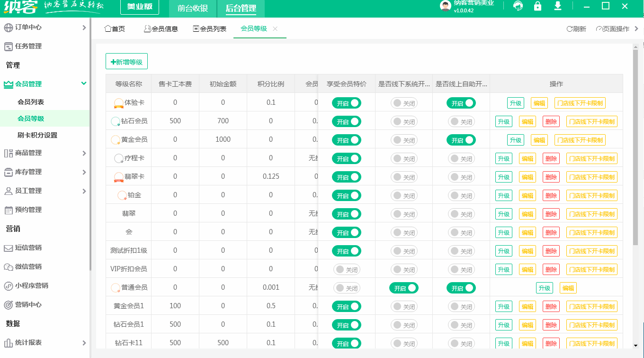Open the 小程序营销 section
The image size is (644, 358).
click(x=29, y=285)
